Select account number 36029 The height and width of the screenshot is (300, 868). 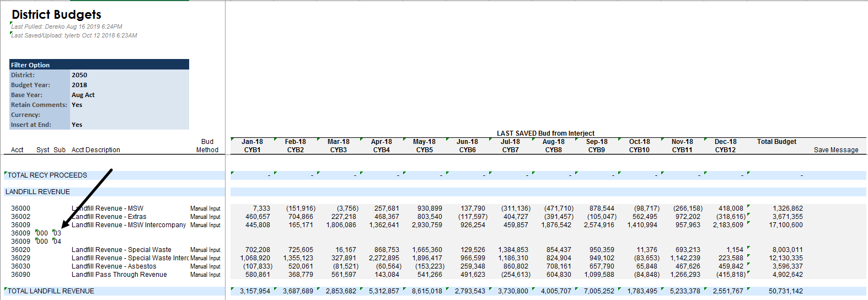click(x=20, y=258)
